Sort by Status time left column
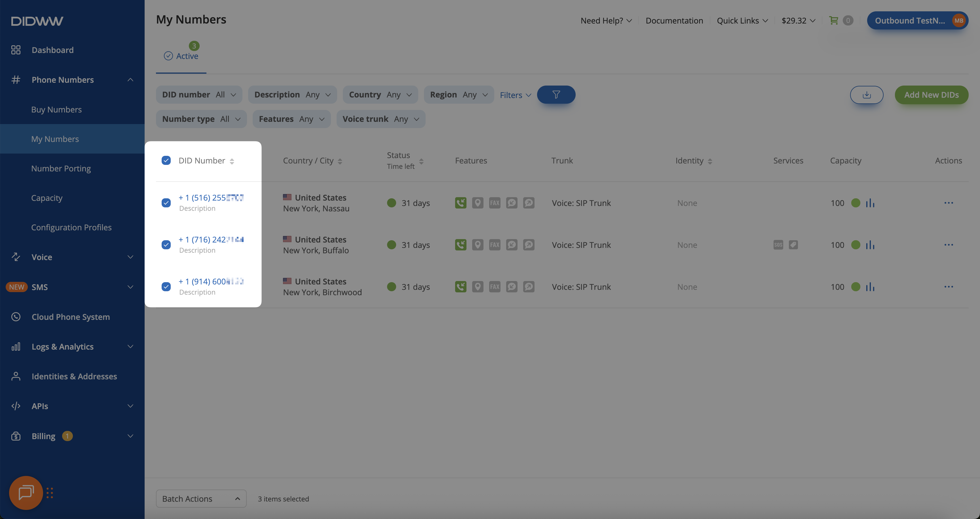Image resolution: width=980 pixels, height=519 pixels. point(421,161)
